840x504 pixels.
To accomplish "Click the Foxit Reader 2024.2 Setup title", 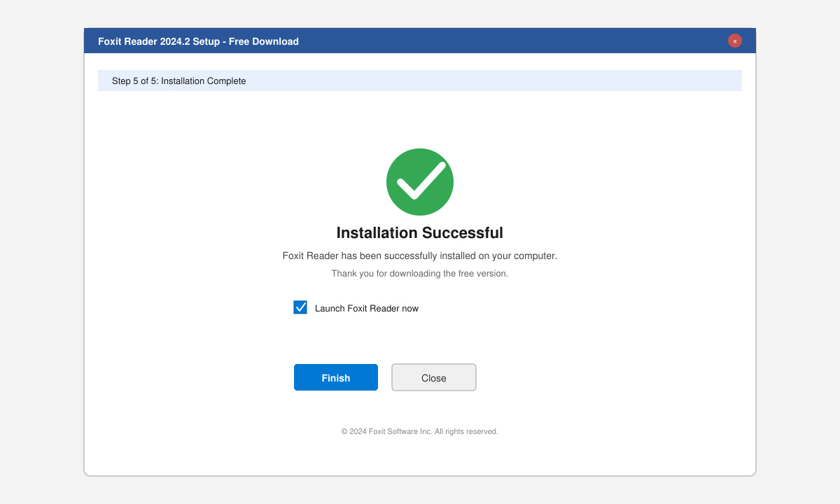I will [198, 41].
